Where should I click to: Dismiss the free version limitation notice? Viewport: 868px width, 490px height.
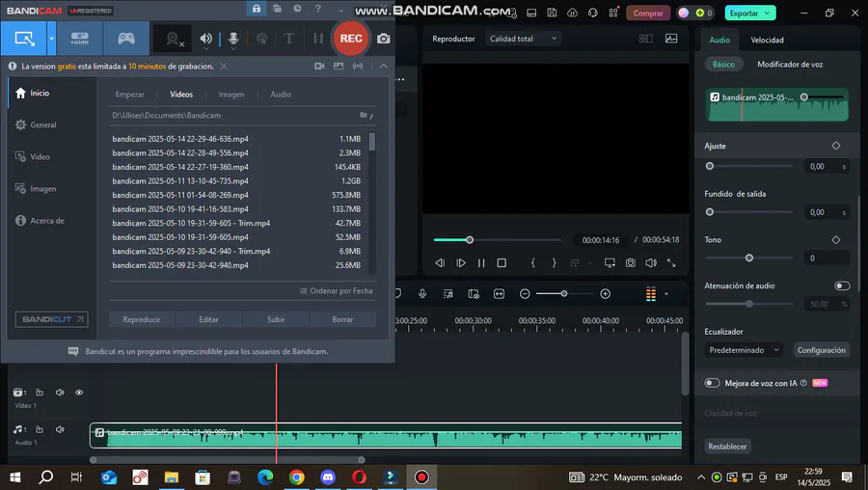pyautogui.click(x=224, y=66)
